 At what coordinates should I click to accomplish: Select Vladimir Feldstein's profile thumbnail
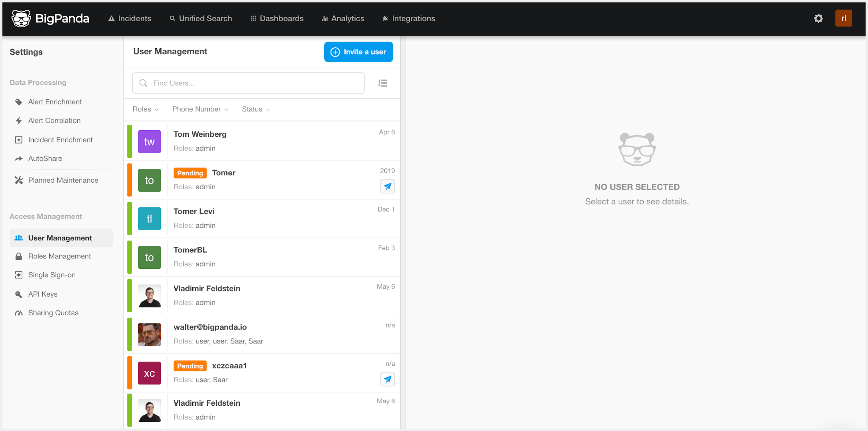tap(149, 296)
